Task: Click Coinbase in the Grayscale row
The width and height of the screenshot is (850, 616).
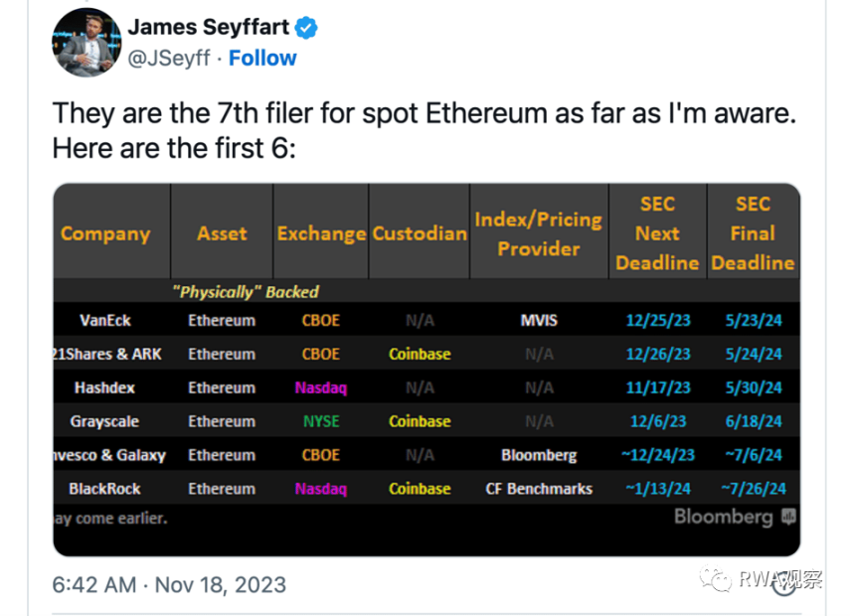Action: point(420,421)
